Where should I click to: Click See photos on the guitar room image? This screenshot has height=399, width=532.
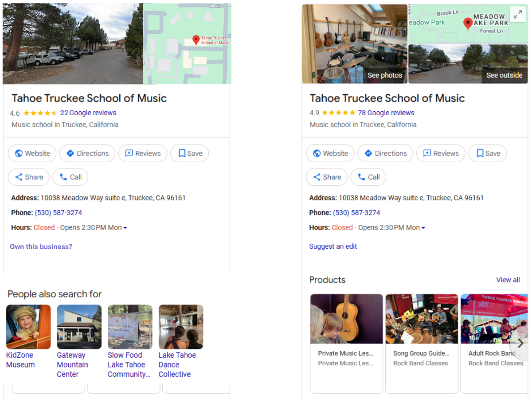pyautogui.click(x=385, y=75)
